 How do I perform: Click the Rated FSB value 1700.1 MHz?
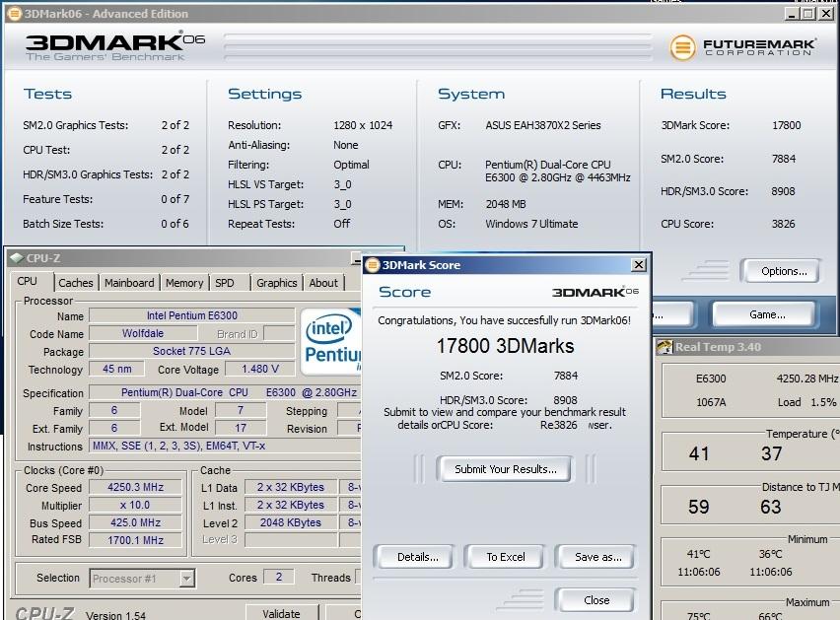click(135, 540)
